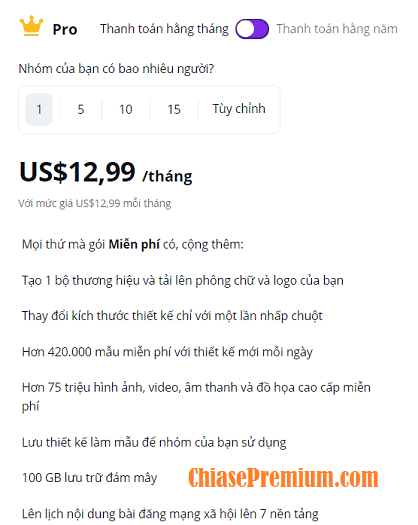Click the resize design feature line
Viewport: 418px width, 525px height.
[172, 316]
